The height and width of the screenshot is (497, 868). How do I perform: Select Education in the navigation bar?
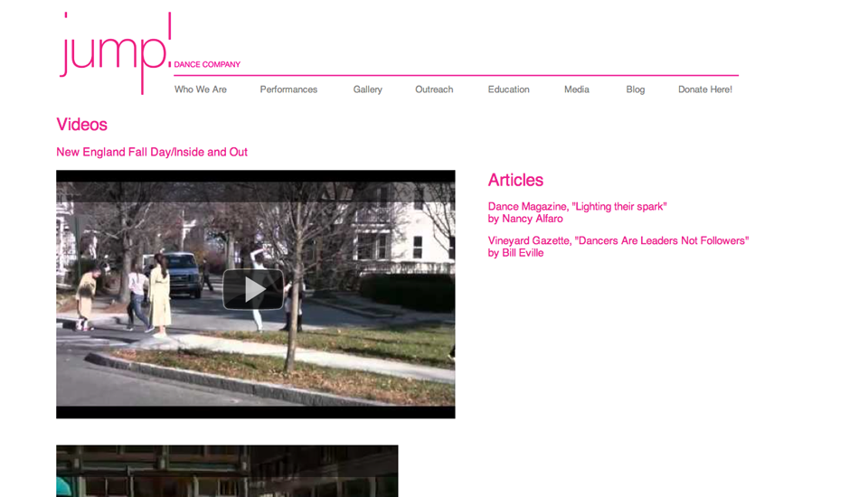[508, 89]
